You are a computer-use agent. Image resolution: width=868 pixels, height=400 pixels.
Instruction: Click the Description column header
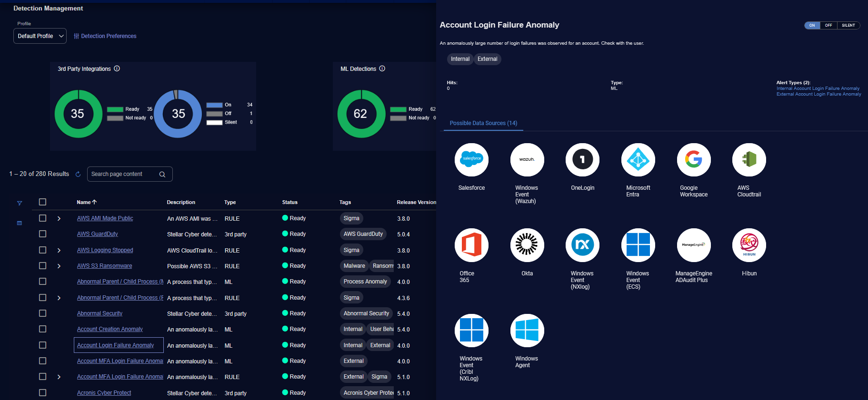(x=181, y=202)
